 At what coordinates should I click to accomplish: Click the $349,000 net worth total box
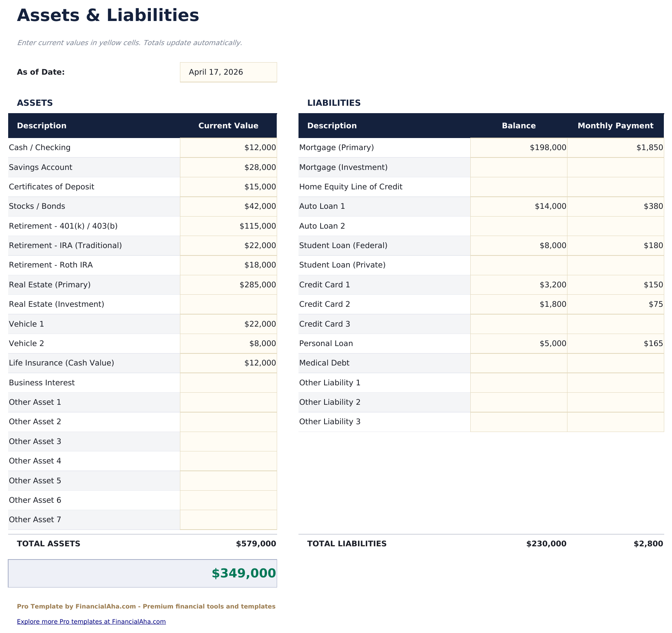[x=142, y=573]
